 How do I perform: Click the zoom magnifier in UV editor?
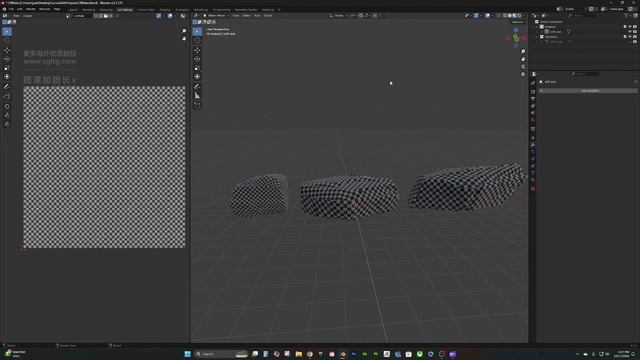tap(184, 31)
